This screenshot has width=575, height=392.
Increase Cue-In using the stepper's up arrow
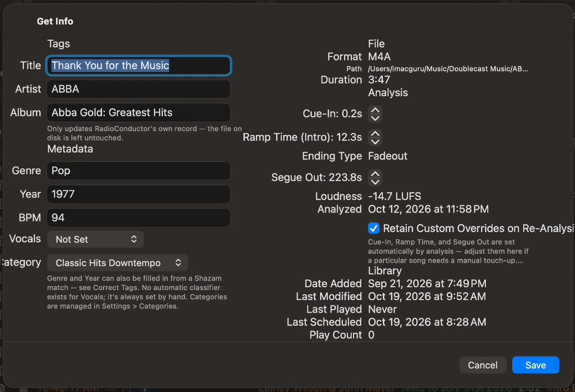[x=375, y=110]
